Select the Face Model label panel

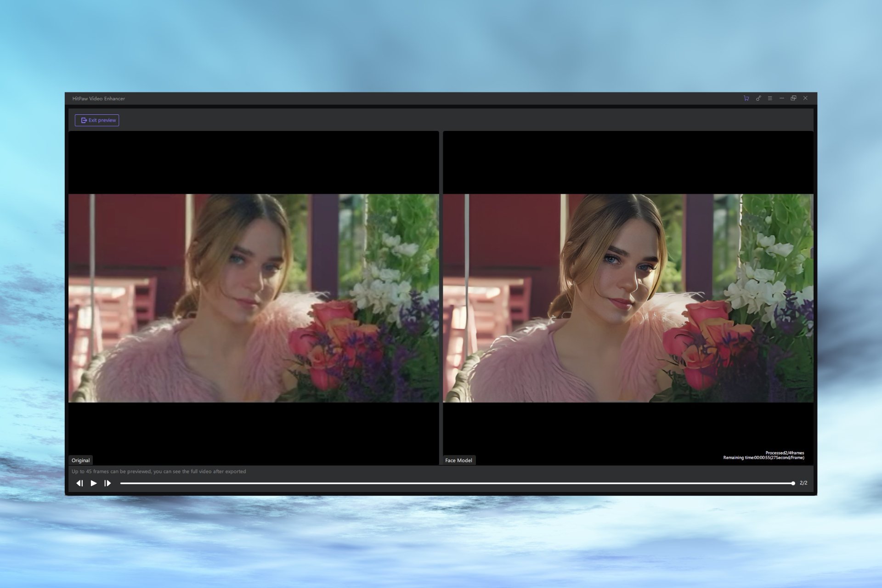(x=459, y=459)
